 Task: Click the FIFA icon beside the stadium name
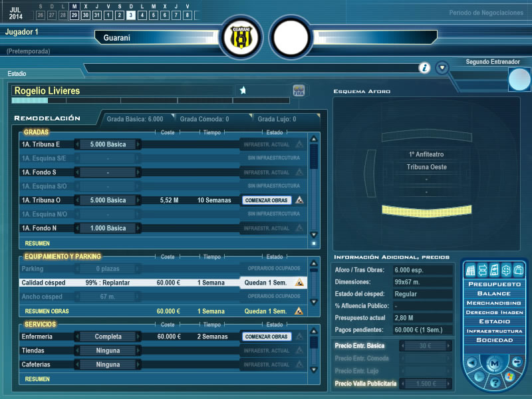point(299,90)
